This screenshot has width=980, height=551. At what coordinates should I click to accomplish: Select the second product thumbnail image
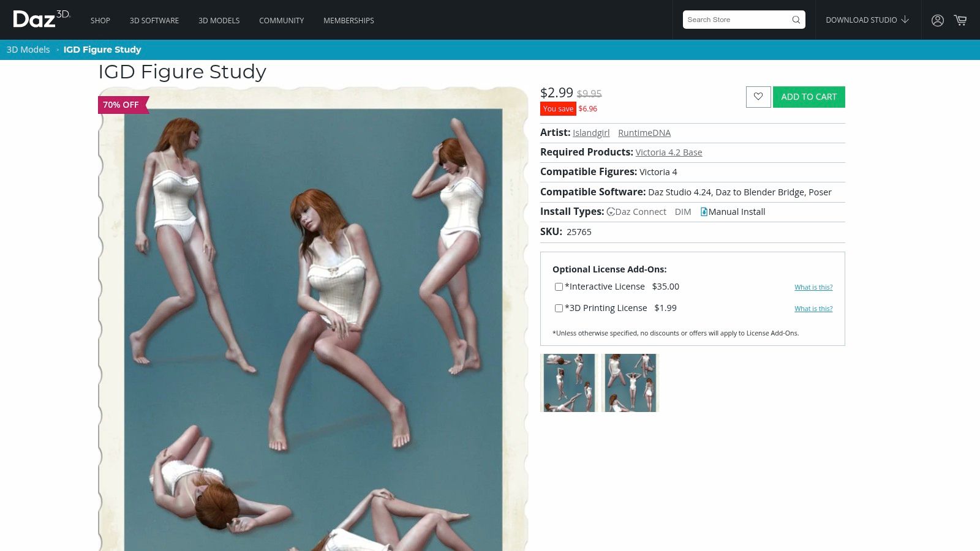(x=630, y=383)
